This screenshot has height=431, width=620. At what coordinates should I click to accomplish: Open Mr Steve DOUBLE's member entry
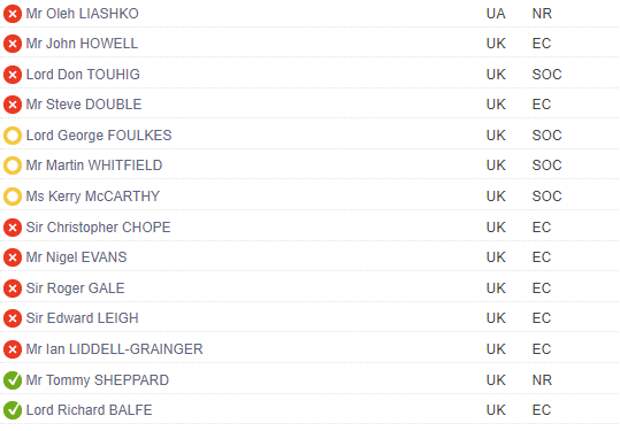[x=83, y=104]
